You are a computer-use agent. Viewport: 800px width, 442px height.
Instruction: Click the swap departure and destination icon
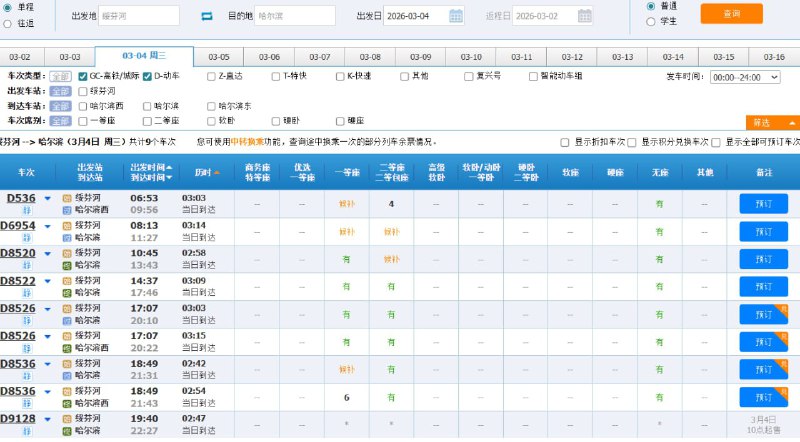click(x=208, y=16)
